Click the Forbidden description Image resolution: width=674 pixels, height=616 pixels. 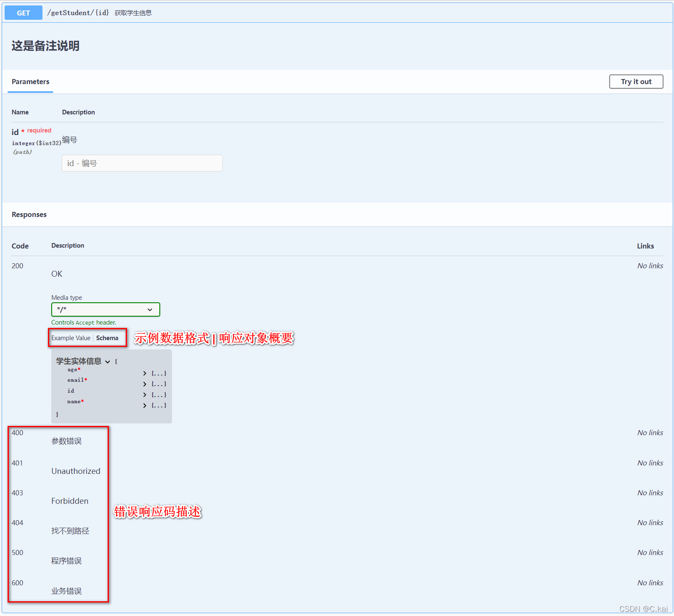point(70,501)
